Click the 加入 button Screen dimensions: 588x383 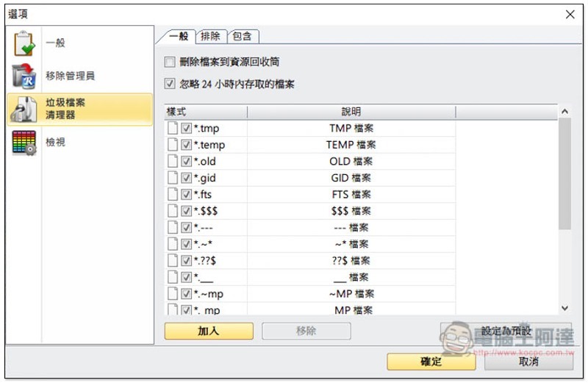point(209,331)
